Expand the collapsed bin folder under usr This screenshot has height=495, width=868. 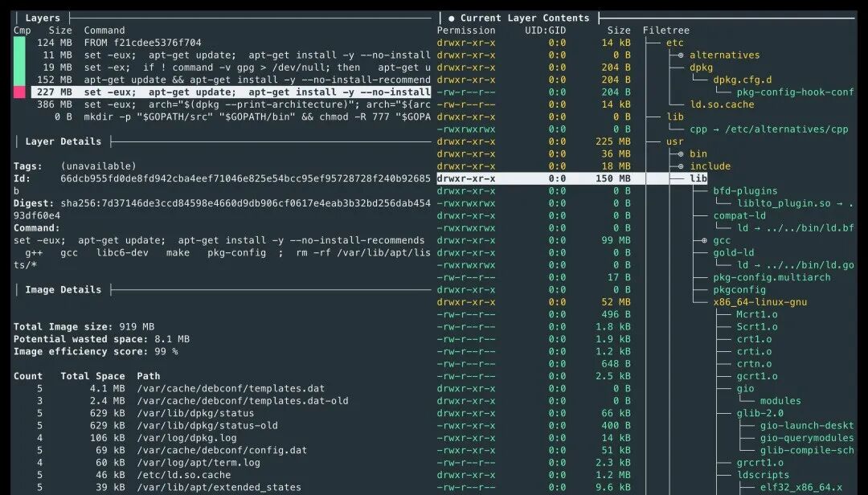click(681, 154)
